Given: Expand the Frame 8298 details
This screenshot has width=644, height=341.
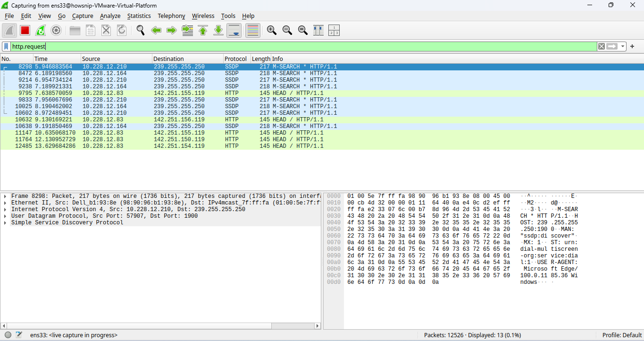Looking at the screenshot, I should click(5, 196).
